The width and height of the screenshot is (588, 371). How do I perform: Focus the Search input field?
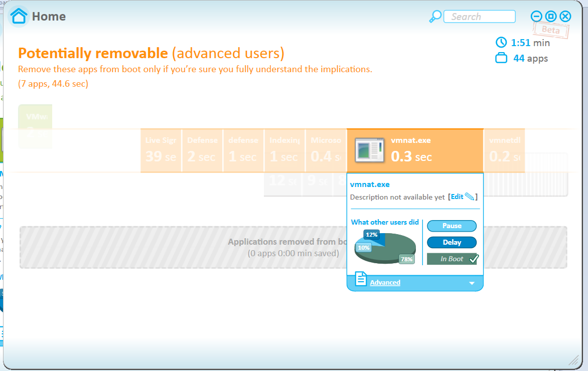pyautogui.click(x=479, y=17)
